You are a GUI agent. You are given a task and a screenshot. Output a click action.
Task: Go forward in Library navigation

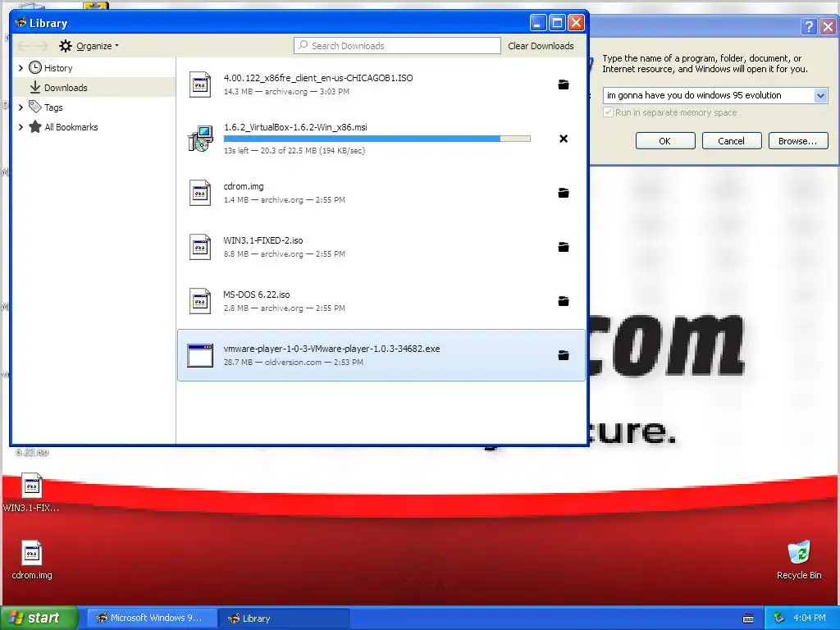[x=42, y=46]
